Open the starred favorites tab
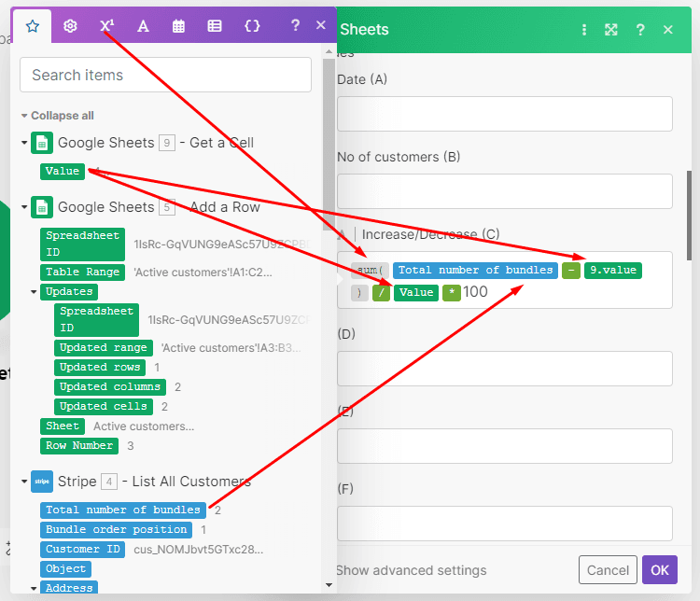700x601 pixels. pyautogui.click(x=32, y=26)
